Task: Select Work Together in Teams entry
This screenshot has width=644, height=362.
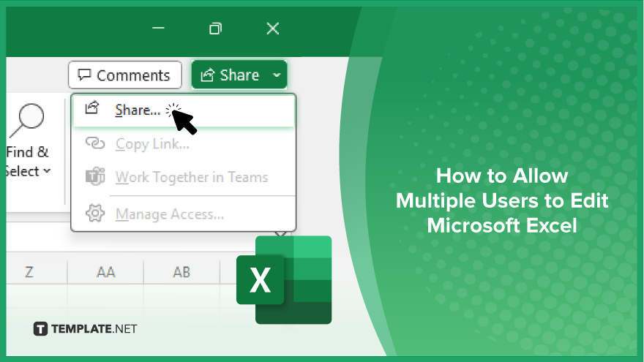Action: (x=184, y=177)
